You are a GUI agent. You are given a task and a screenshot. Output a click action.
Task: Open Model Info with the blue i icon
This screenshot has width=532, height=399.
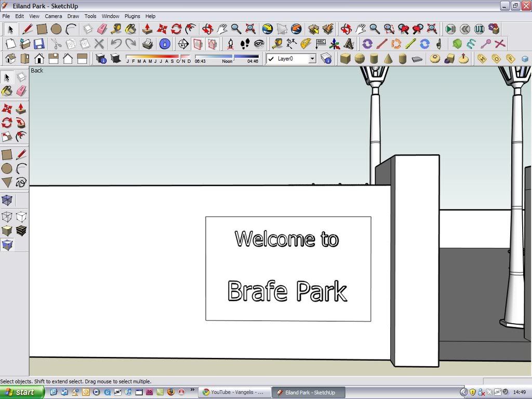coord(165,44)
